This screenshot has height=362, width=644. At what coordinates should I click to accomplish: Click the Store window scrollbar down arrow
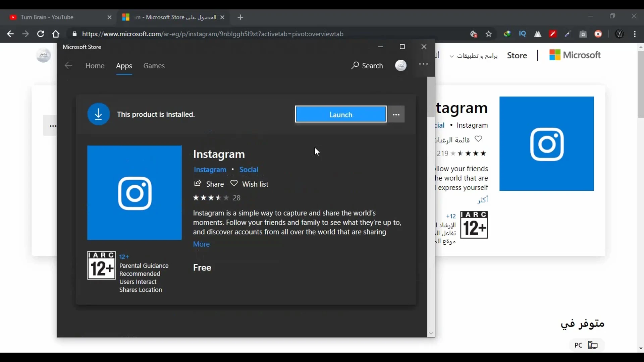pos(431,334)
